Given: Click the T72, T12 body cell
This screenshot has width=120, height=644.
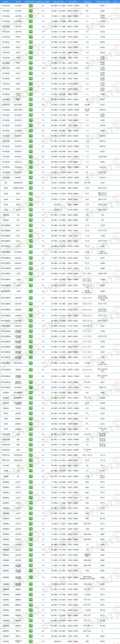Looking at the screenshot, I should pos(87,398).
